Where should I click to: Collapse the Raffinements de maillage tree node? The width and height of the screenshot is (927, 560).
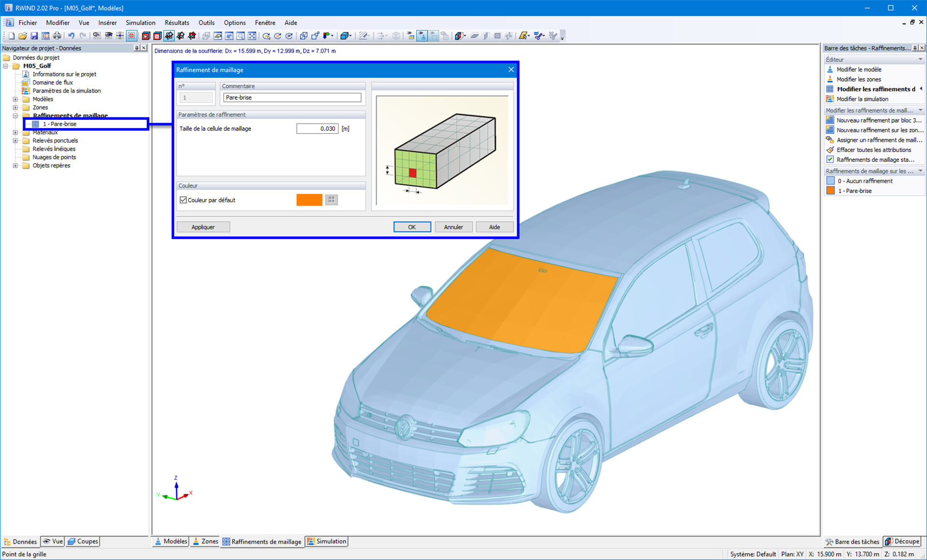click(x=15, y=116)
